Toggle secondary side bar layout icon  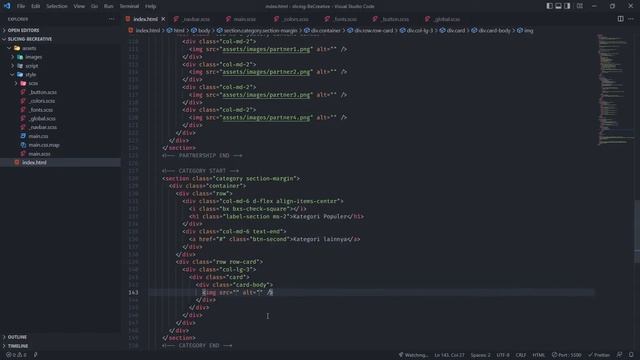coord(567,6)
